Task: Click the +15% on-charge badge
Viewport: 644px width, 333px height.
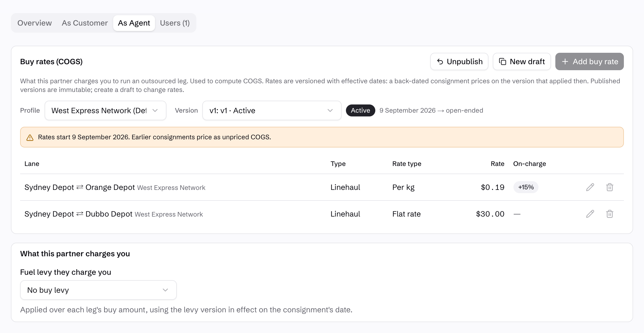Action: click(526, 187)
